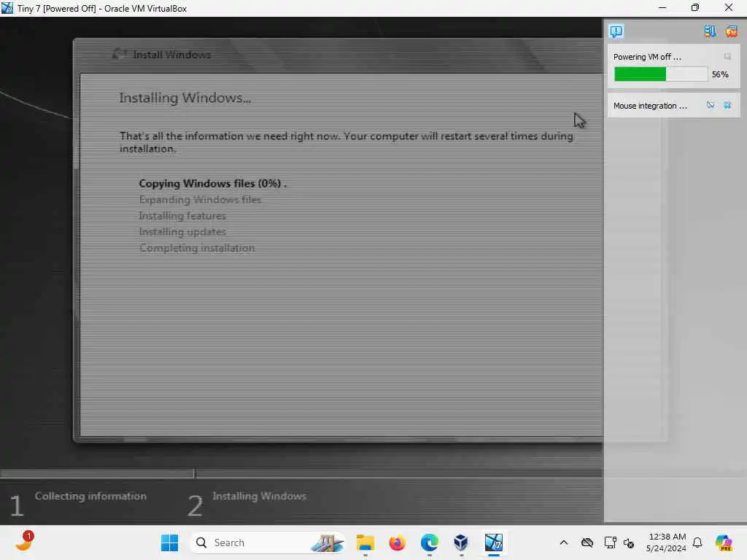The width and height of the screenshot is (747, 560).
Task: Click the OneDrive offline cloud tray icon
Action: tap(587, 542)
